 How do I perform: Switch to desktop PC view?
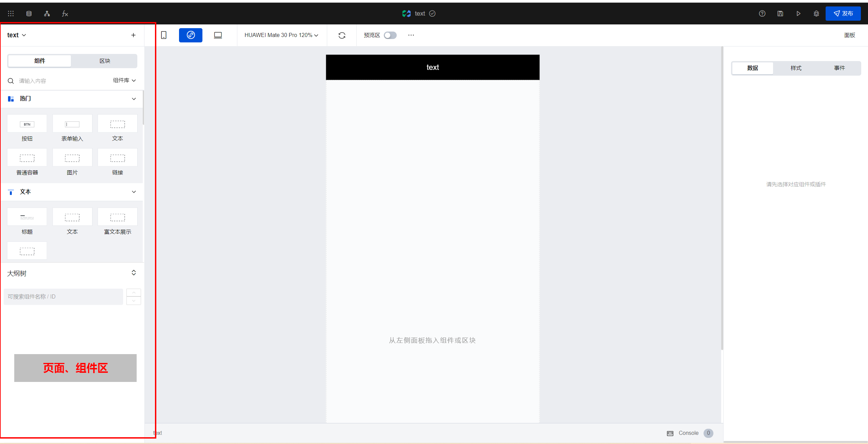pos(218,35)
